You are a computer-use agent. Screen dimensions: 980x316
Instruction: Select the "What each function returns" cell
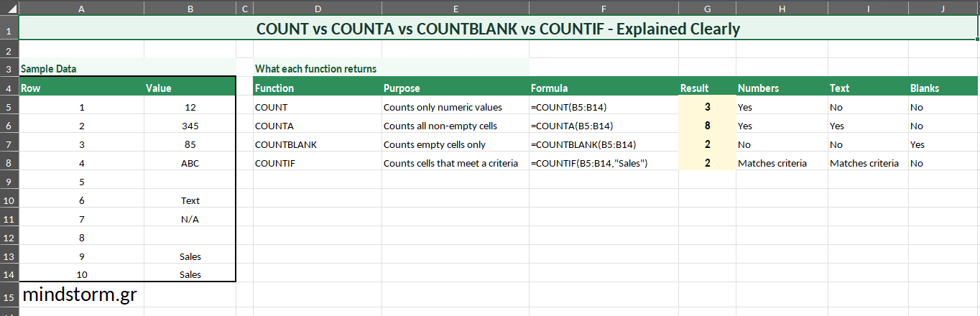point(317,69)
